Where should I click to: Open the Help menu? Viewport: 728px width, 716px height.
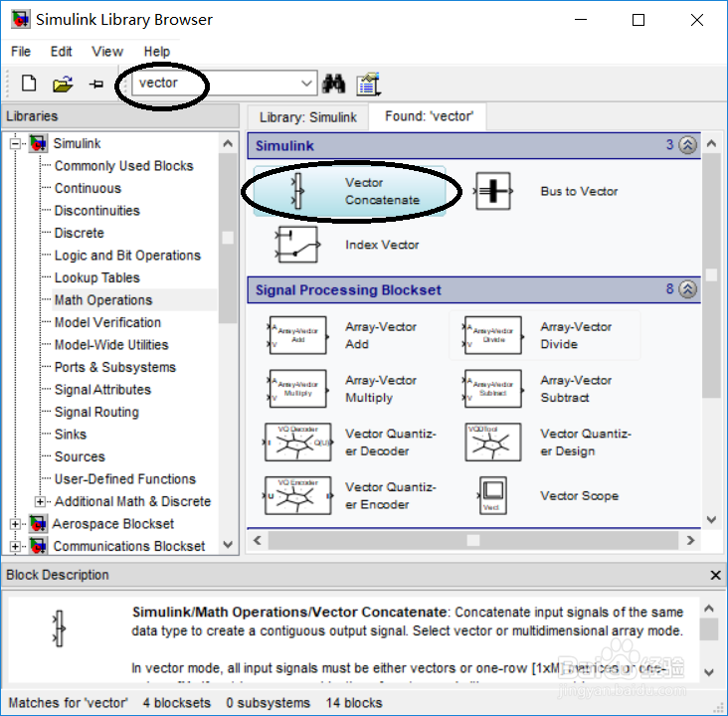click(x=156, y=52)
